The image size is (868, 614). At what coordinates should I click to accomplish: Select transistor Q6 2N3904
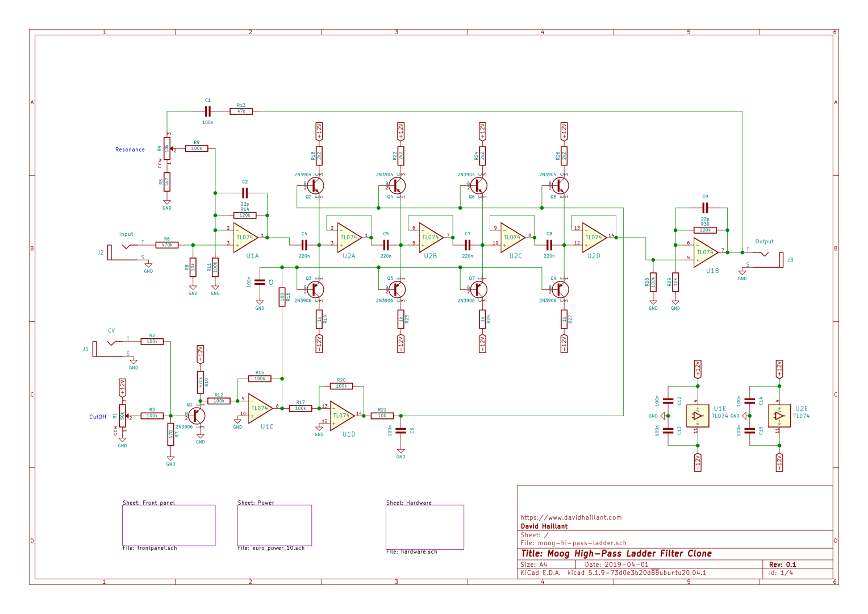click(x=479, y=185)
